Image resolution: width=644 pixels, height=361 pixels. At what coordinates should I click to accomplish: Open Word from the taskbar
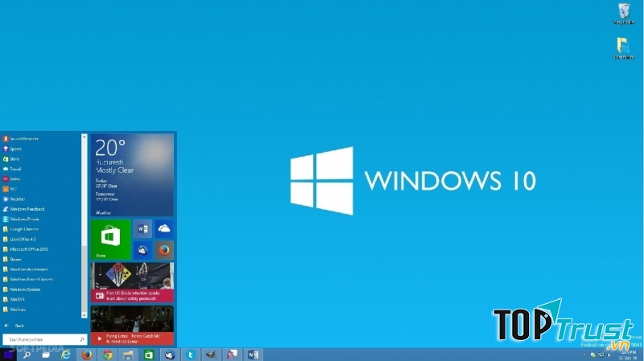[x=253, y=355]
